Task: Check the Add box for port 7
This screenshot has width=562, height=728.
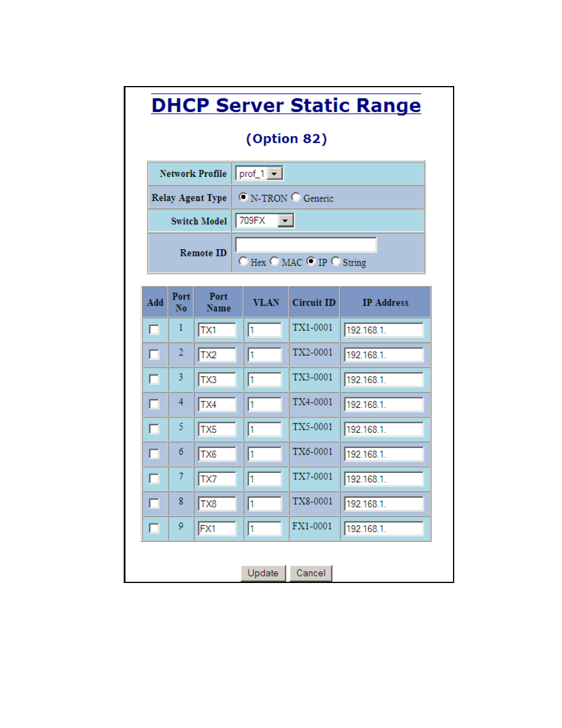Action: (x=154, y=478)
